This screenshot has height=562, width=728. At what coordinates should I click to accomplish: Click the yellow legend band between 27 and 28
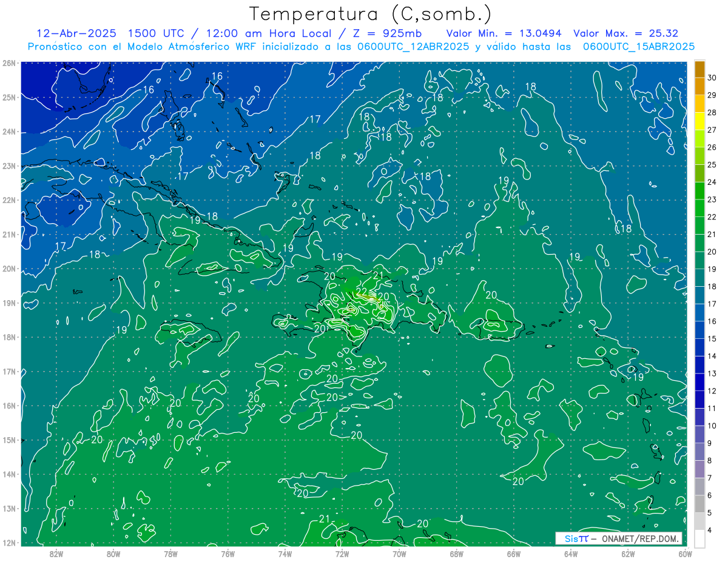coord(699,121)
